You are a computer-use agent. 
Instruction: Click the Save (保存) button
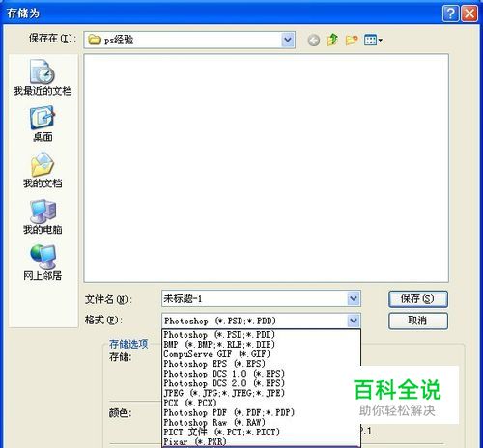click(x=418, y=299)
